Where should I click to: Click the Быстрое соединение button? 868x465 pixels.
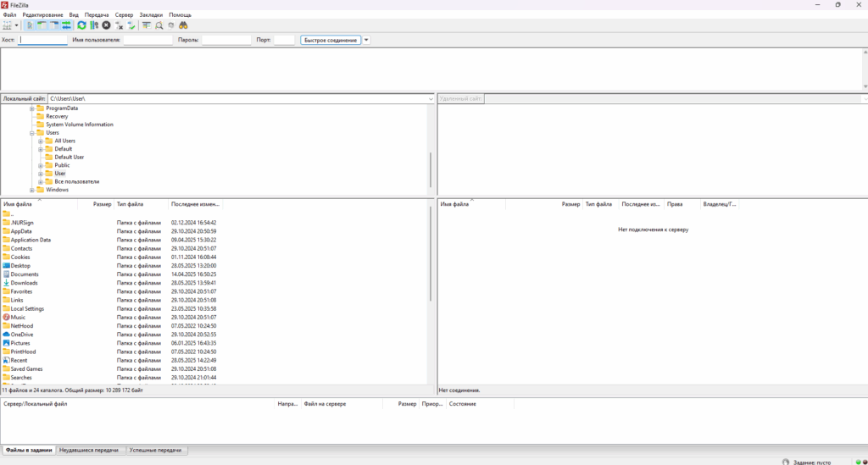click(x=330, y=40)
